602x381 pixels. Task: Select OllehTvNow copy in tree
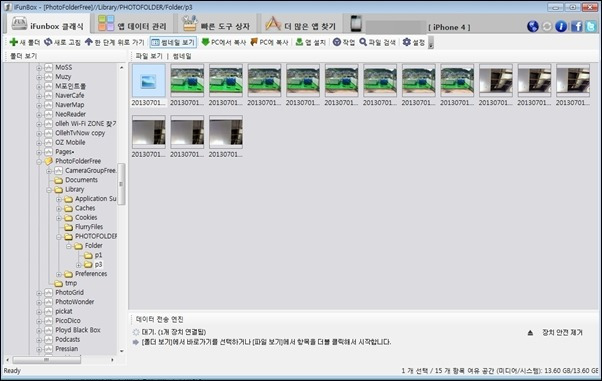click(80, 133)
